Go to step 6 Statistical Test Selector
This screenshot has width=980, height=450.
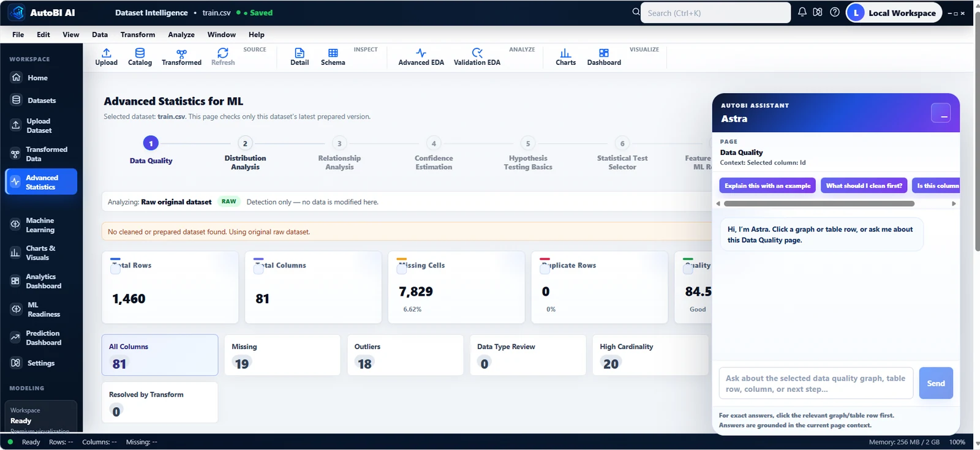622,153
